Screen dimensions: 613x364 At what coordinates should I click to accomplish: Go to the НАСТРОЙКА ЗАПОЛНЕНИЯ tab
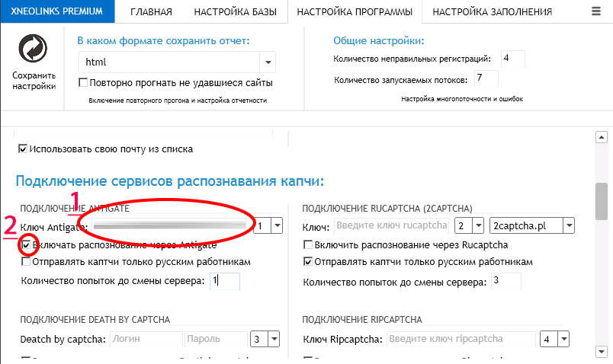[x=493, y=11]
